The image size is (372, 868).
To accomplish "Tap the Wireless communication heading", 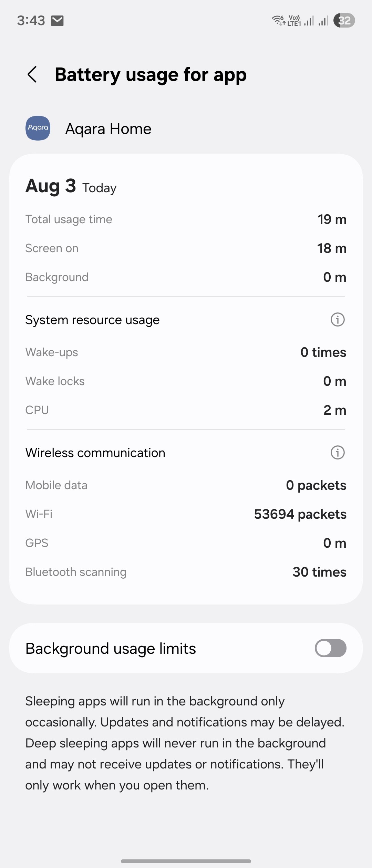I will click(x=95, y=453).
